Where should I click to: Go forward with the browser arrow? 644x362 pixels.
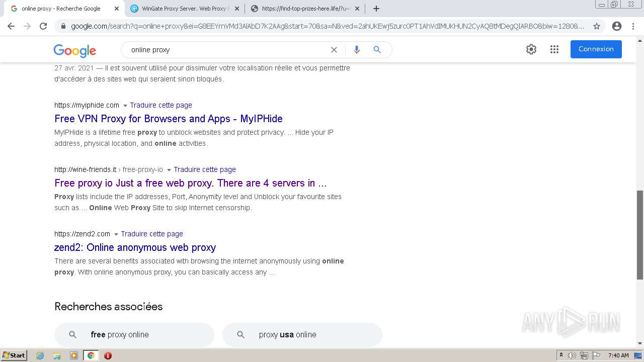pos(27,26)
